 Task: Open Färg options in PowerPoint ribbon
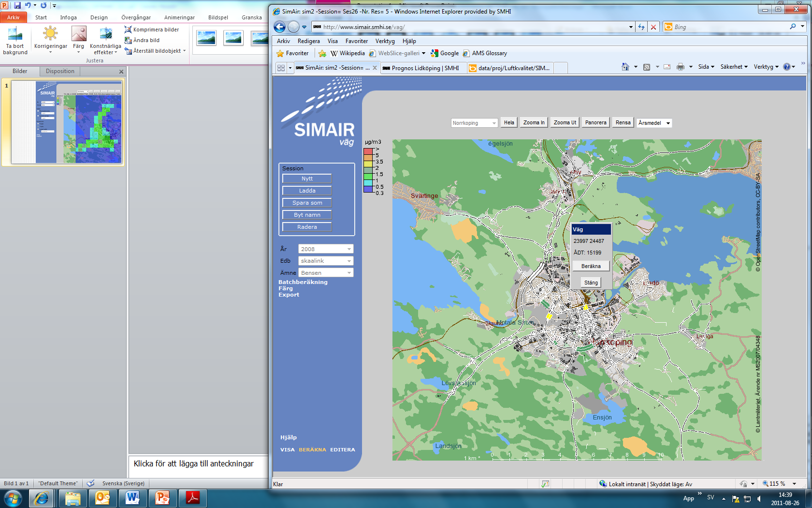78,40
